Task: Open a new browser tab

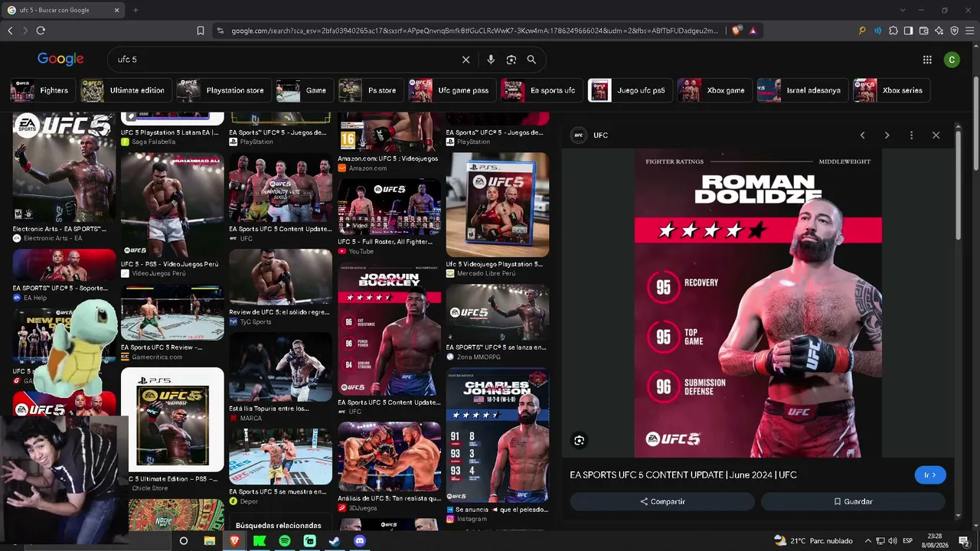Action: click(x=136, y=10)
